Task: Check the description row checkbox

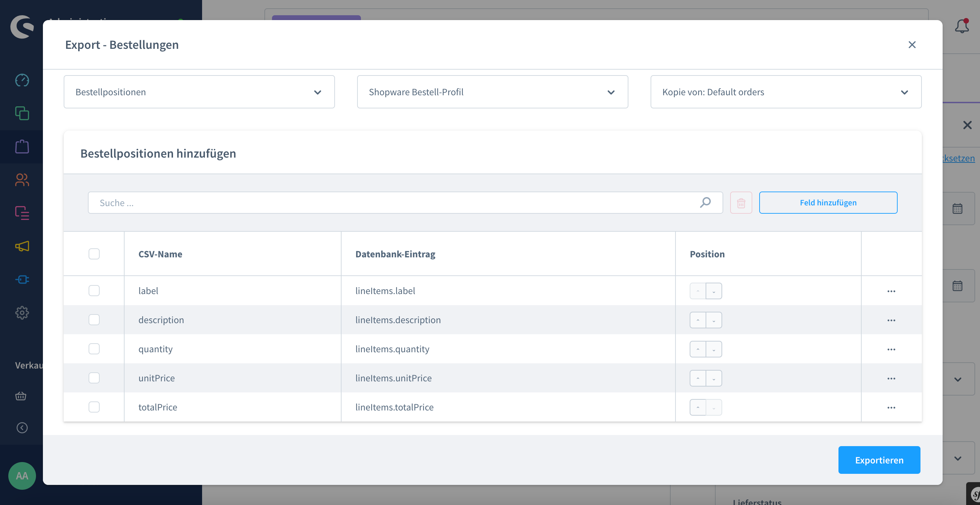Action: click(94, 320)
